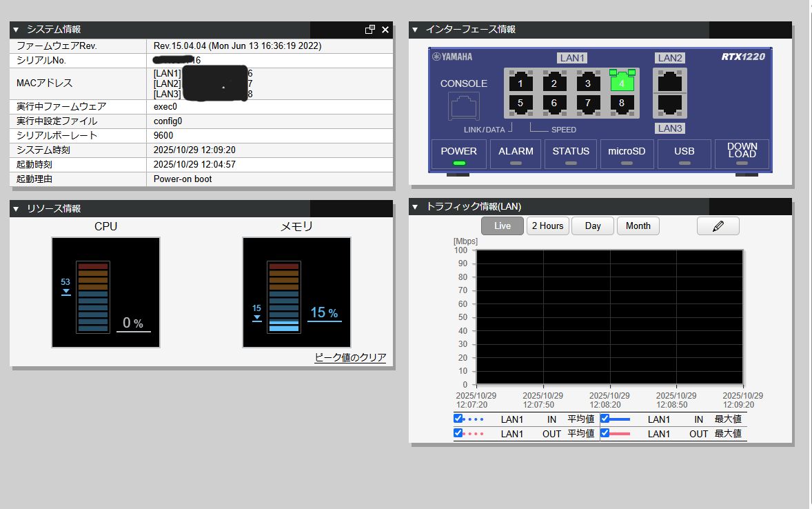This screenshot has height=509, width=812.
Task: Click the LAN2 port on the router
Action: (669, 79)
